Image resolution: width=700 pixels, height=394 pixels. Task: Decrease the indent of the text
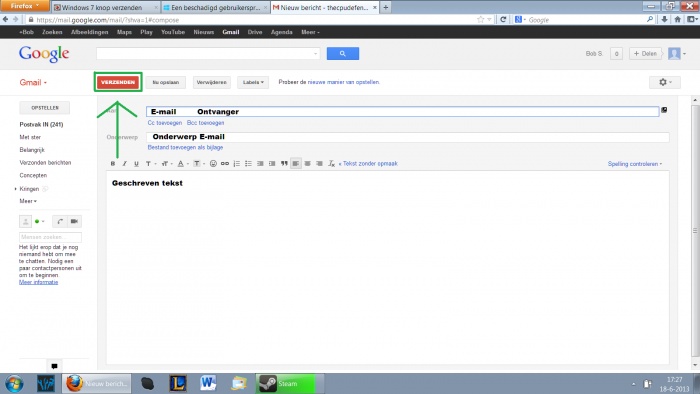pyautogui.click(x=260, y=164)
